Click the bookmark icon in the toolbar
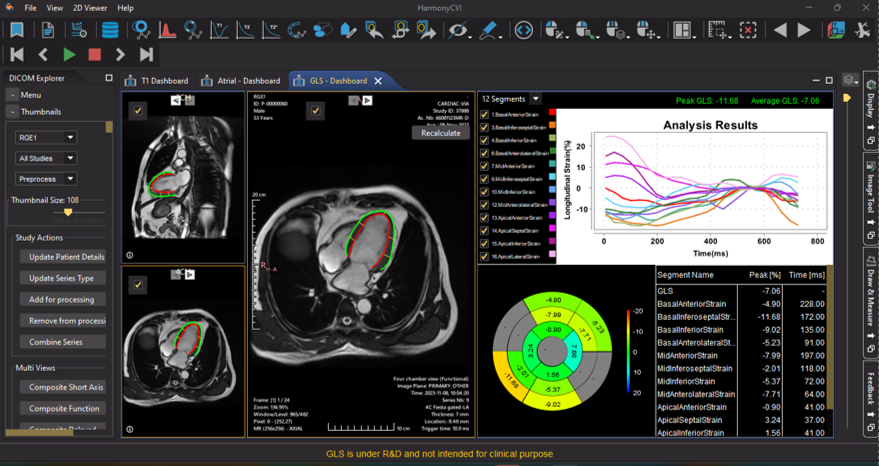Image resolution: width=879 pixels, height=466 pixels. (x=17, y=30)
